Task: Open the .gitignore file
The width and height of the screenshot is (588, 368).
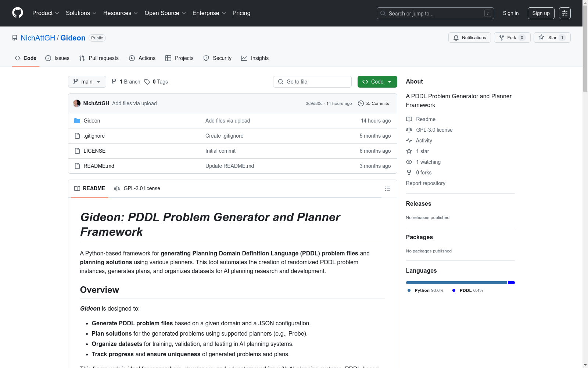Action: [x=94, y=136]
